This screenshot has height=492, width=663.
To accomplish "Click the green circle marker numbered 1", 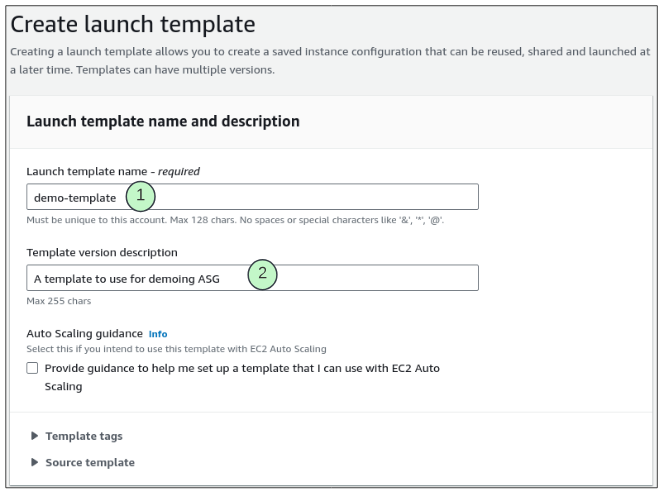I will click(141, 197).
